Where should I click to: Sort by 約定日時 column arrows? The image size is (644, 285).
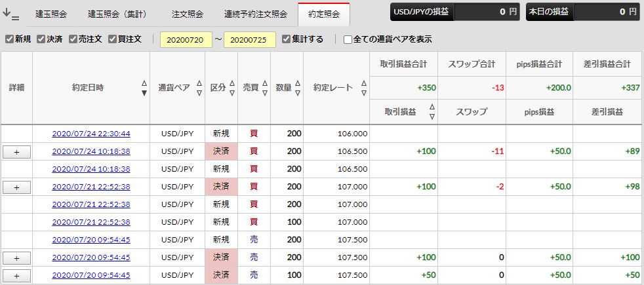point(144,88)
